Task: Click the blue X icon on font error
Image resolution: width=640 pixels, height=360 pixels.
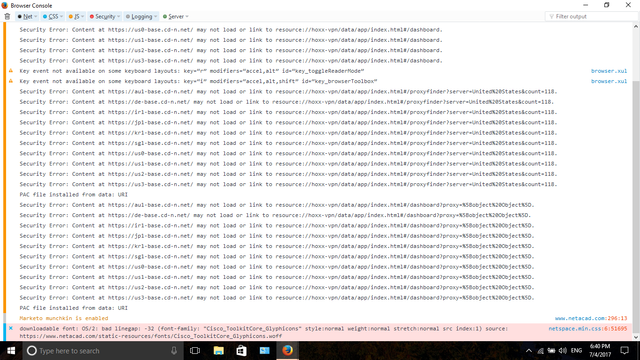Action: [11, 328]
